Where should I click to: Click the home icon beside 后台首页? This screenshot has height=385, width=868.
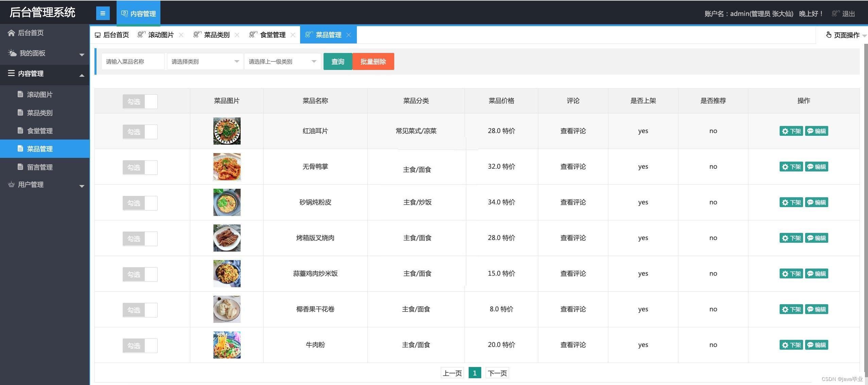11,33
